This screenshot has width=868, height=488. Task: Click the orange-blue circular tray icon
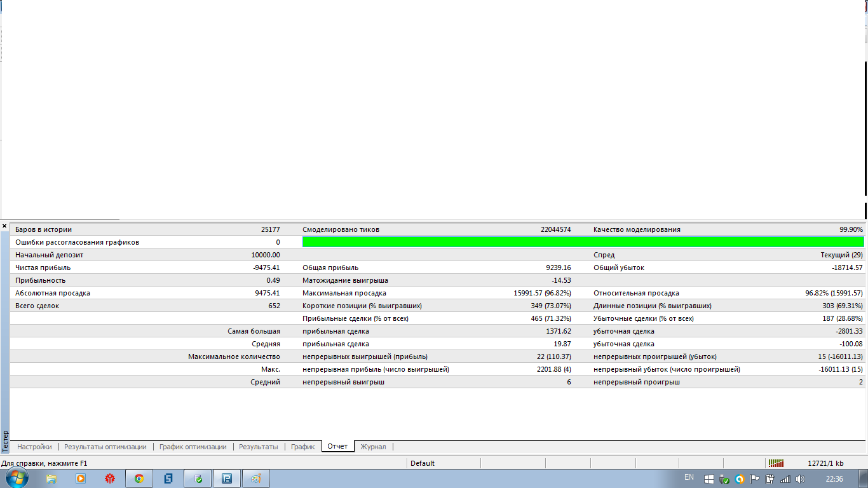[740, 479]
